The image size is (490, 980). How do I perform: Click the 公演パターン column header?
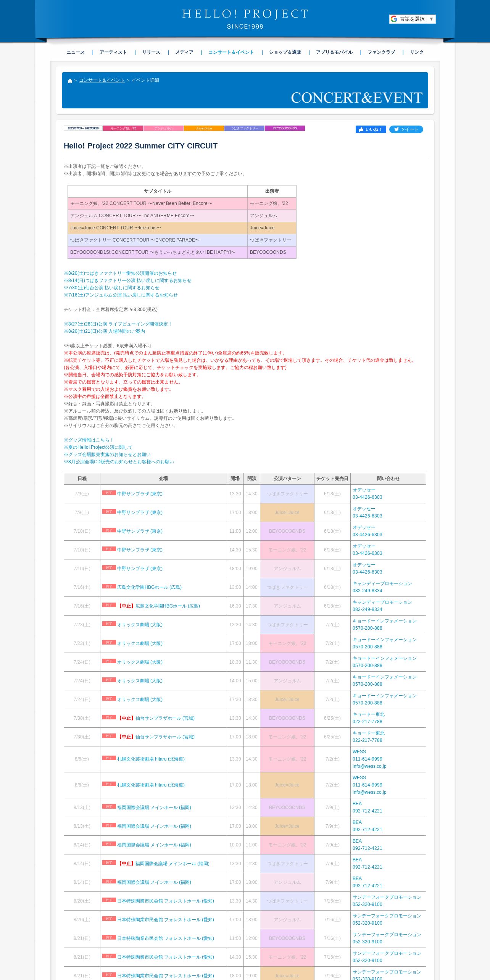[287, 479]
